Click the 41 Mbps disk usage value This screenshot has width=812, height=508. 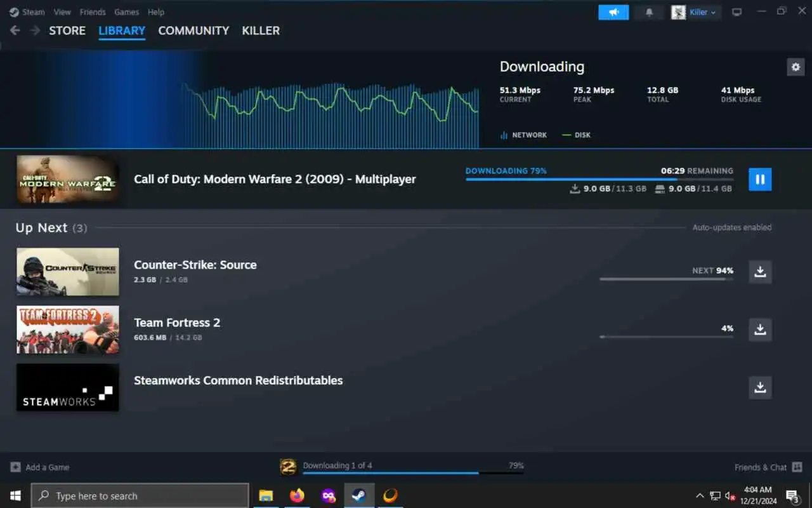[738, 90]
